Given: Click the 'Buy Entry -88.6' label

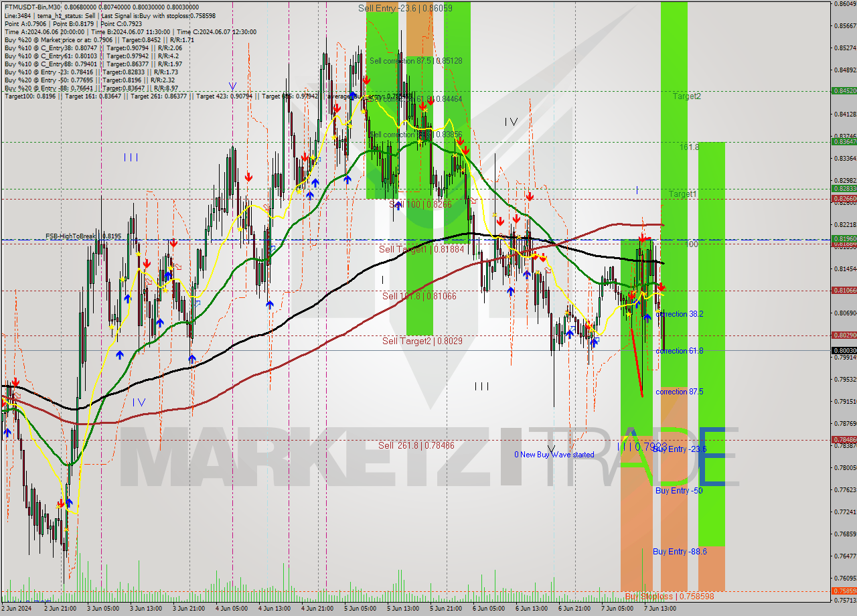Looking at the screenshot, I should (x=680, y=551).
